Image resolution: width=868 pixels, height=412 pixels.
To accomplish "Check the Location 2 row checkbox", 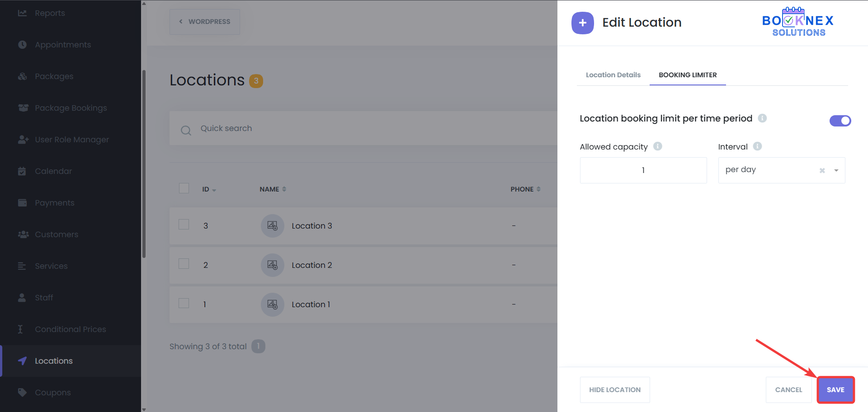I will (x=184, y=264).
